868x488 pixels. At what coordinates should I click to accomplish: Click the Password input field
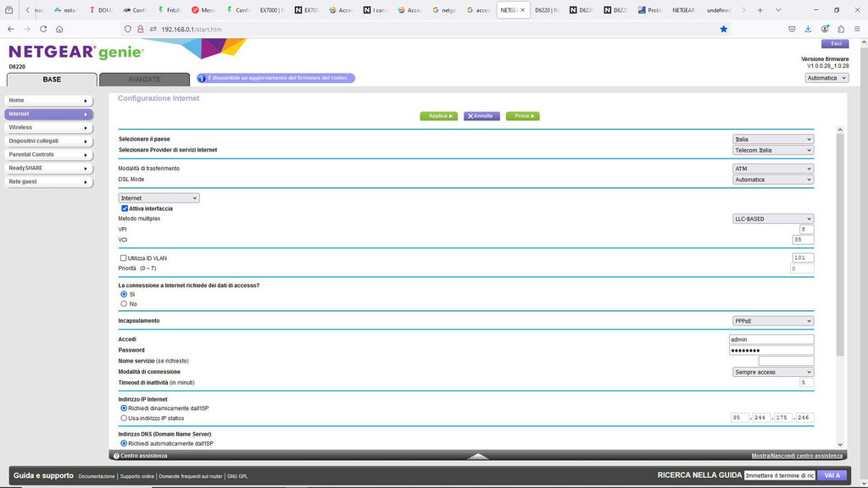pos(771,350)
